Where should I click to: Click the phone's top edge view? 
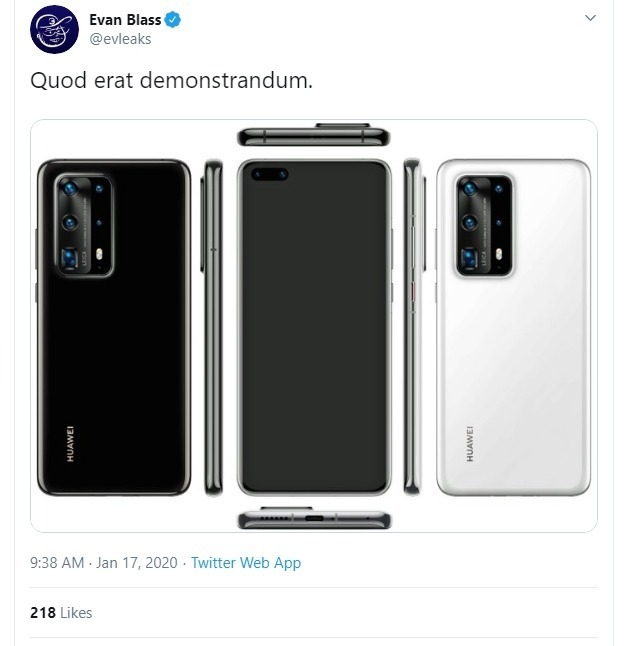click(314, 135)
